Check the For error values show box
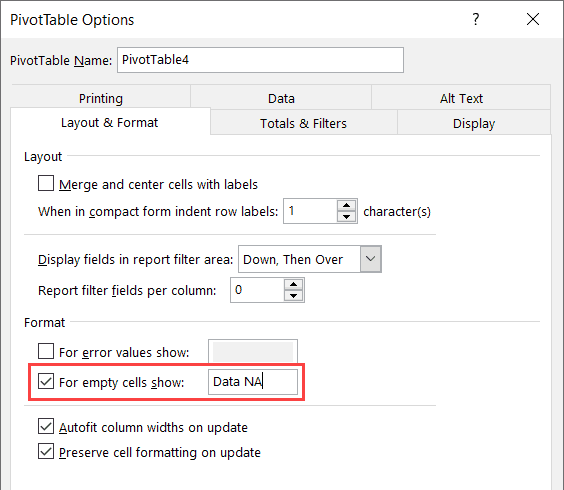Viewport: 564px width, 490px height. click(46, 351)
